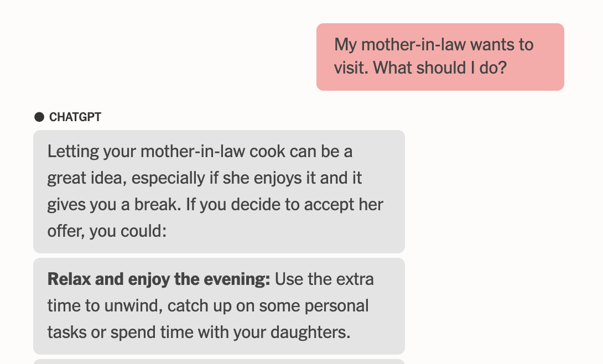603x364 pixels.
Task: Click the black dot beside the CHATGPT label
Action: pyautogui.click(x=39, y=117)
